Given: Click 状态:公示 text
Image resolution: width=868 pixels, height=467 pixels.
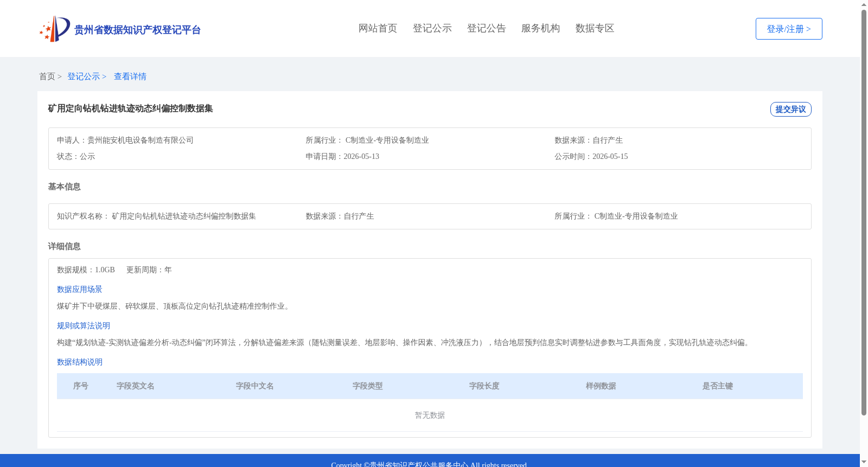Looking at the screenshot, I should (76, 156).
